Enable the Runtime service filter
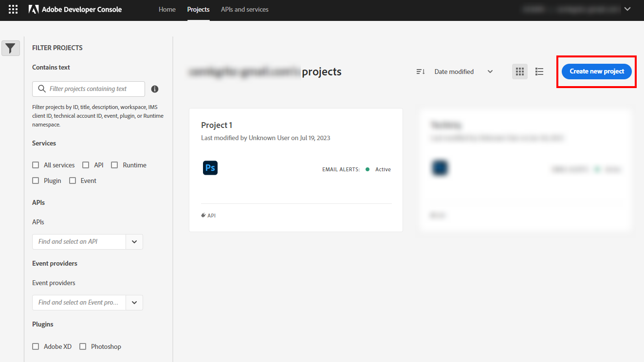 point(114,165)
